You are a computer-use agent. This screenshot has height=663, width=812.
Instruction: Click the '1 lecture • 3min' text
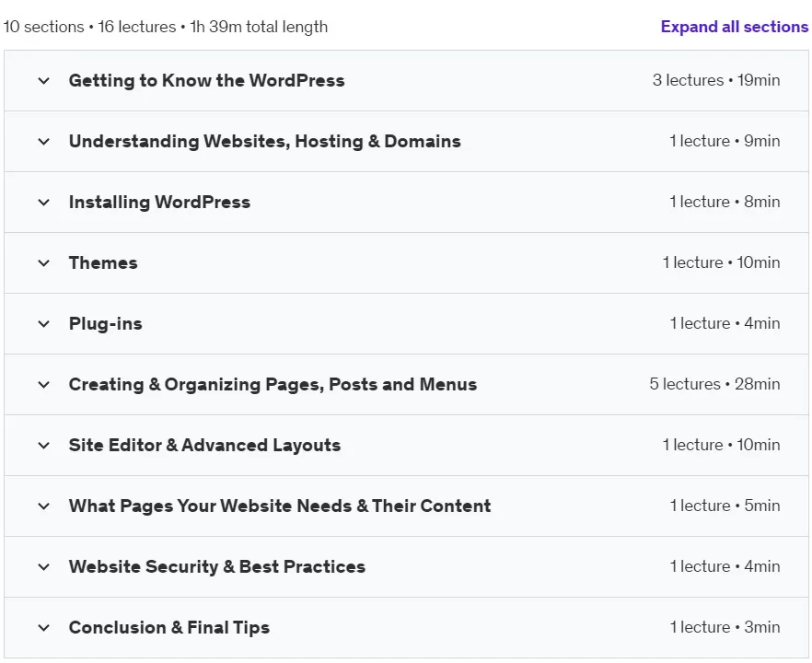pyautogui.click(x=725, y=627)
